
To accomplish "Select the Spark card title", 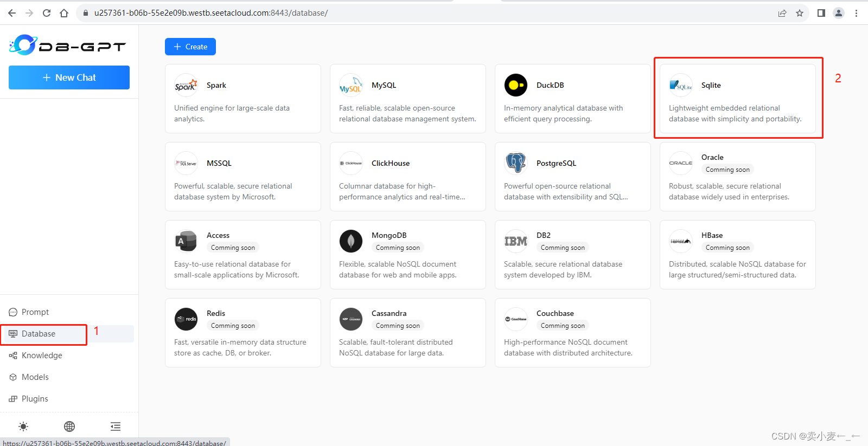I will (216, 85).
